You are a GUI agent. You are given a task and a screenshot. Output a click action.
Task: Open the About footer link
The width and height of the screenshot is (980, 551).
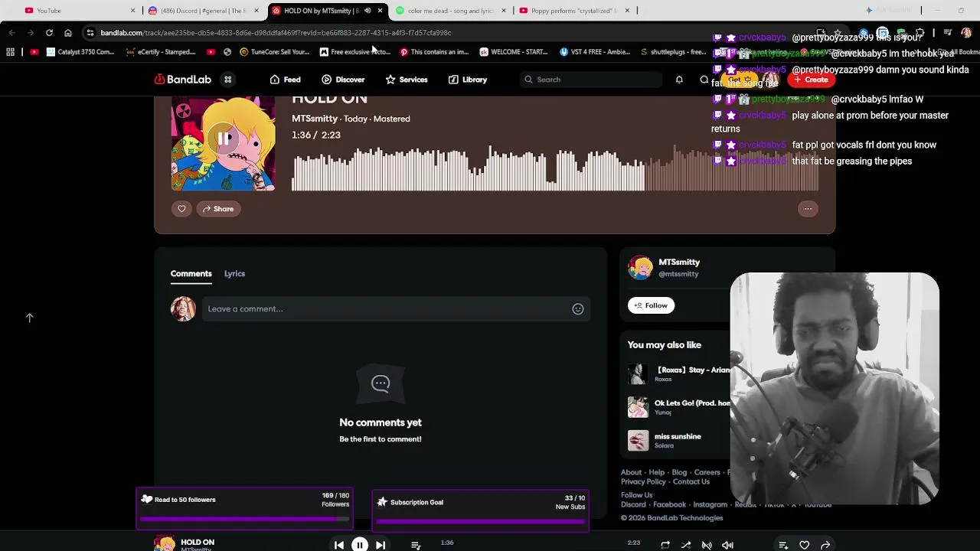point(631,472)
